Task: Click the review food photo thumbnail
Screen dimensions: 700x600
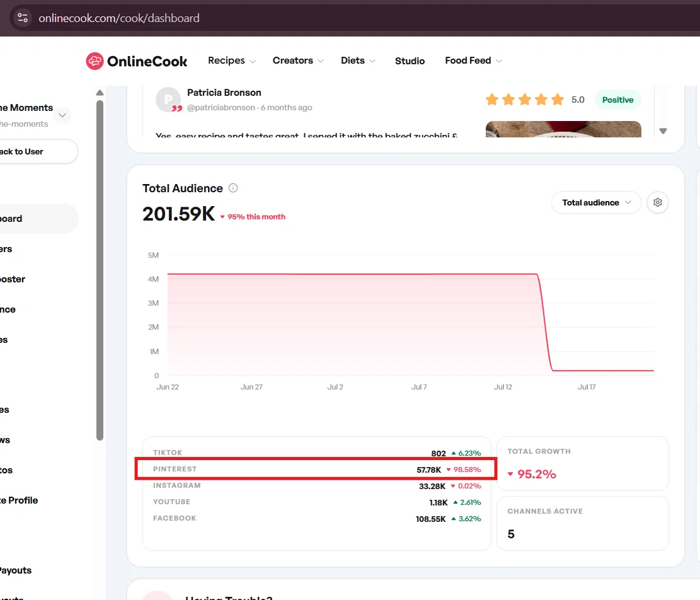Action: pyautogui.click(x=563, y=129)
